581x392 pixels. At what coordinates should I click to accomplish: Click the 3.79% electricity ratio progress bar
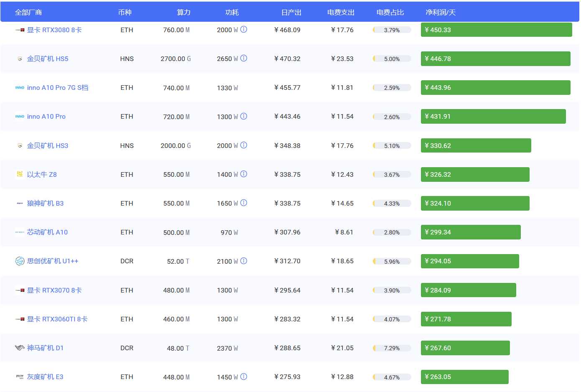click(x=392, y=30)
